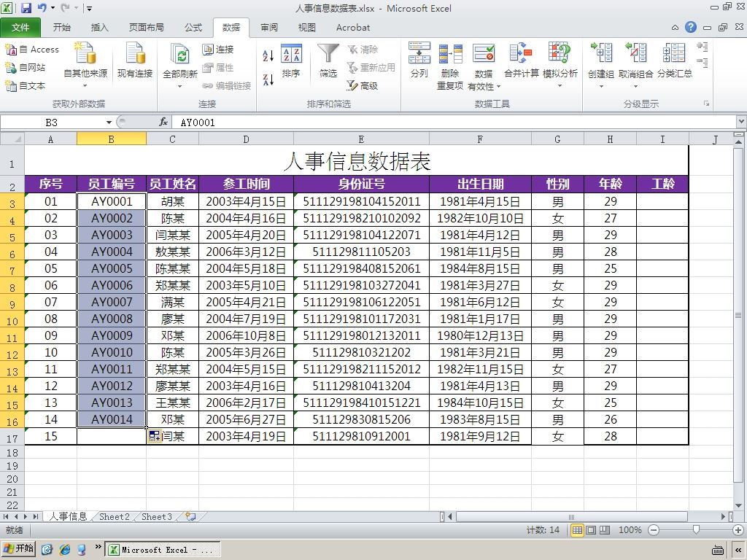Click the Save icon in quick access toolbar
This screenshot has width=747, height=560.
pos(26,7)
